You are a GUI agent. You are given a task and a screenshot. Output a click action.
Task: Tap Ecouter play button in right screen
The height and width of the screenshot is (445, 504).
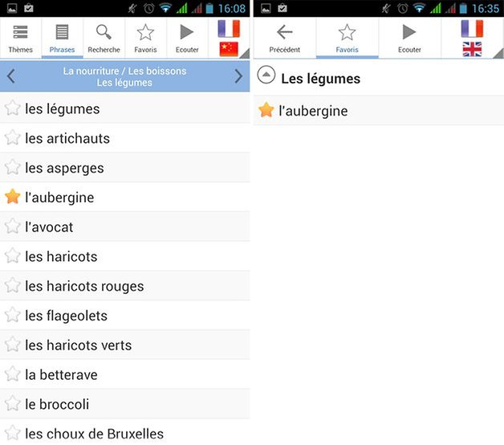point(409,38)
